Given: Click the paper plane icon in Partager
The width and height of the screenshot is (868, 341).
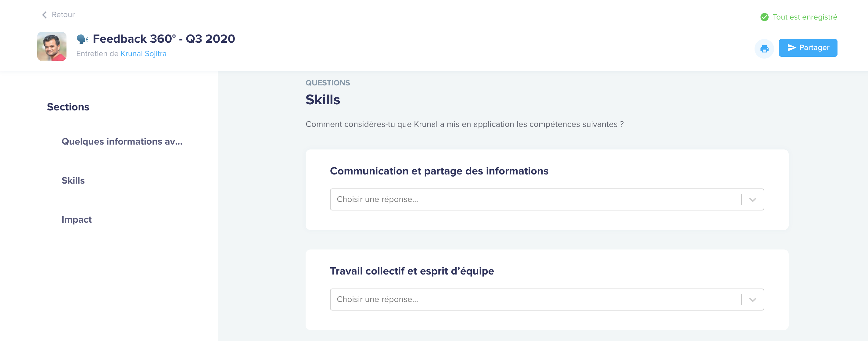Looking at the screenshot, I should coord(791,48).
